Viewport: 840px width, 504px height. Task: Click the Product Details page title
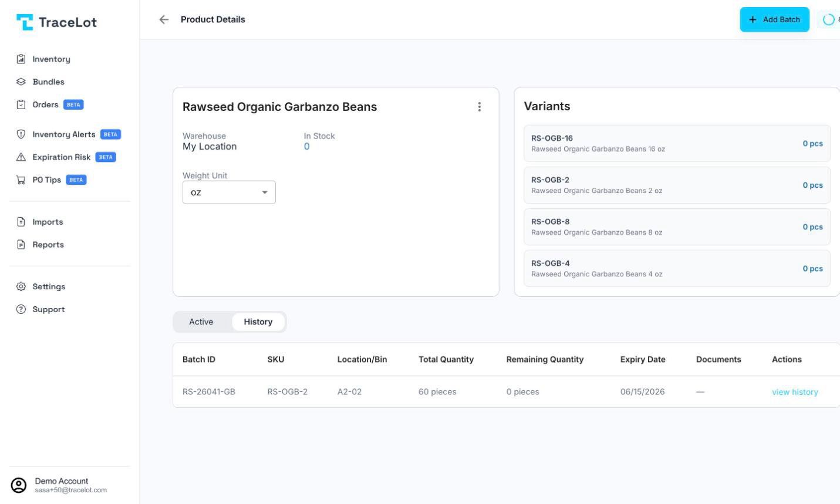click(x=213, y=19)
